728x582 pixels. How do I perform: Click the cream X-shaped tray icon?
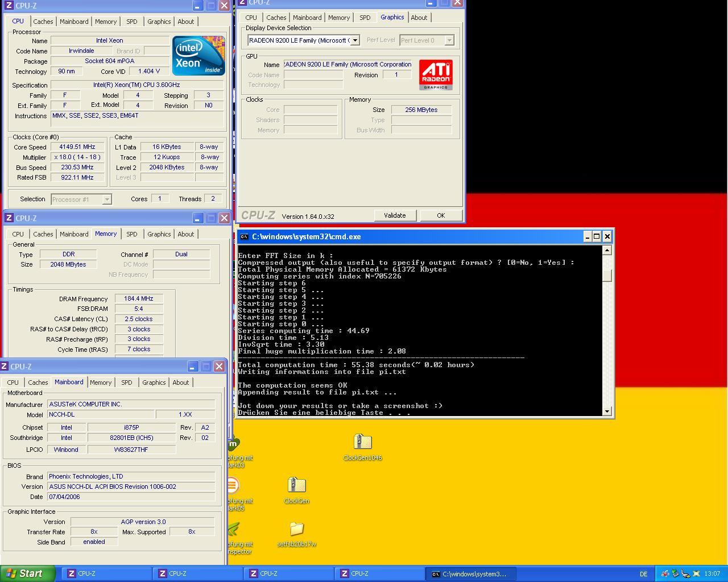696,573
